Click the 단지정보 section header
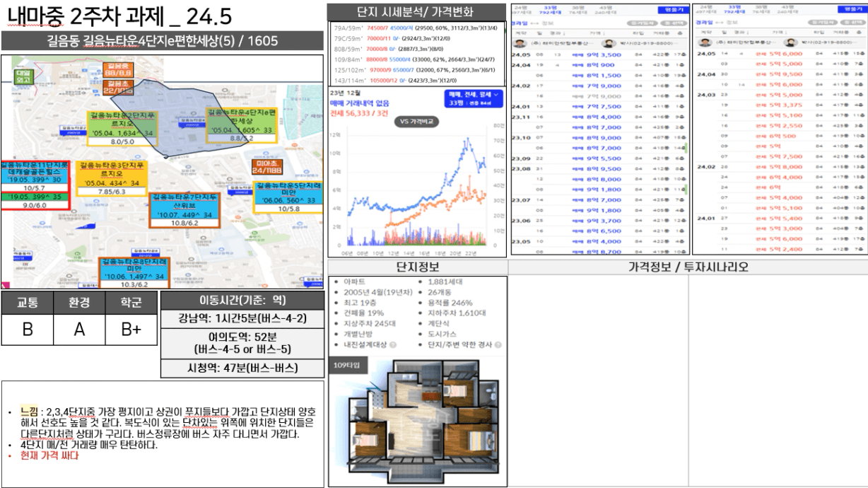 (417, 267)
